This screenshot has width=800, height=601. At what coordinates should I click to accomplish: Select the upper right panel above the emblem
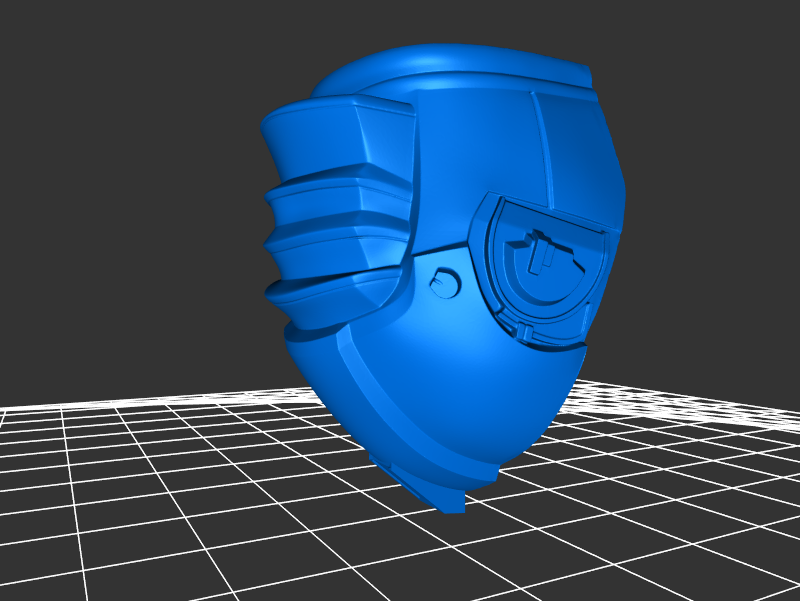575,150
